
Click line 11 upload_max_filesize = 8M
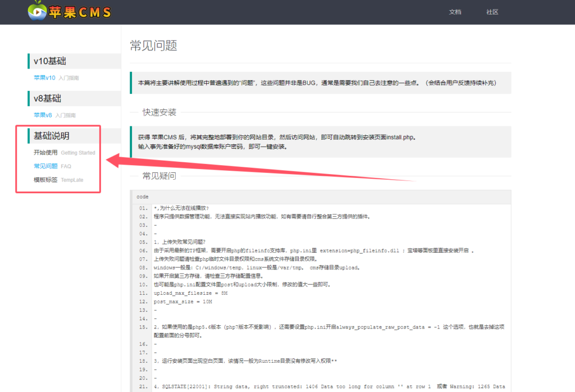(x=191, y=293)
